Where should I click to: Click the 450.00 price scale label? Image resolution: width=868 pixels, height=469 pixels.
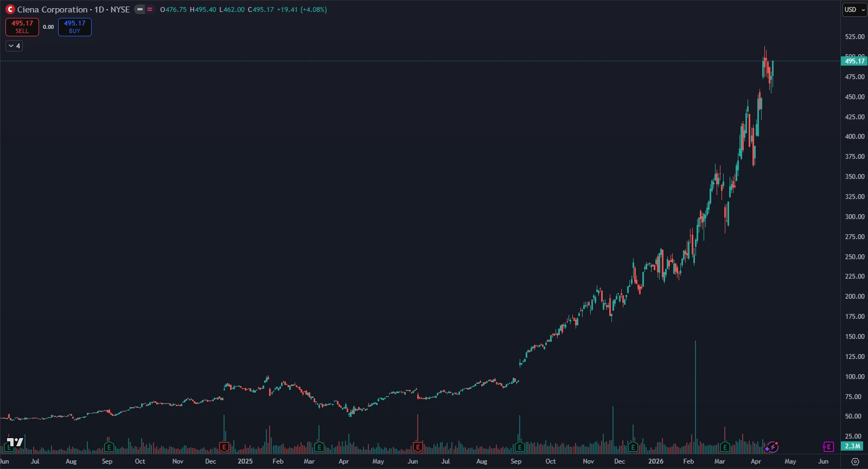(855, 97)
